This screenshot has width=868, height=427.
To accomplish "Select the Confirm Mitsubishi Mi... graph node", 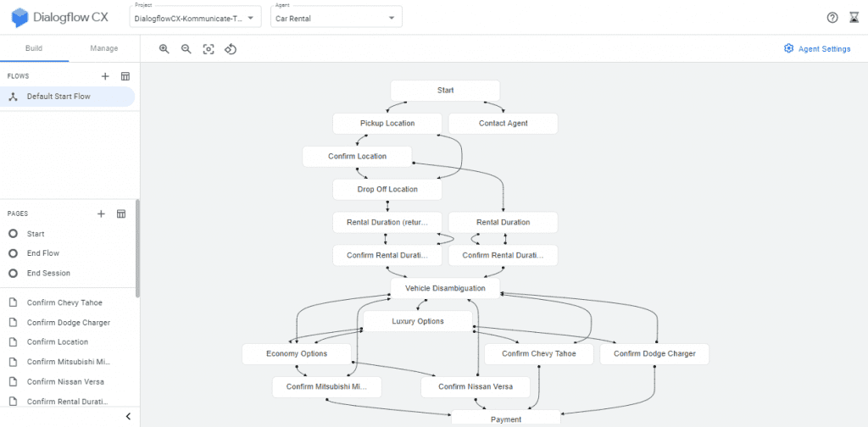I will click(326, 386).
